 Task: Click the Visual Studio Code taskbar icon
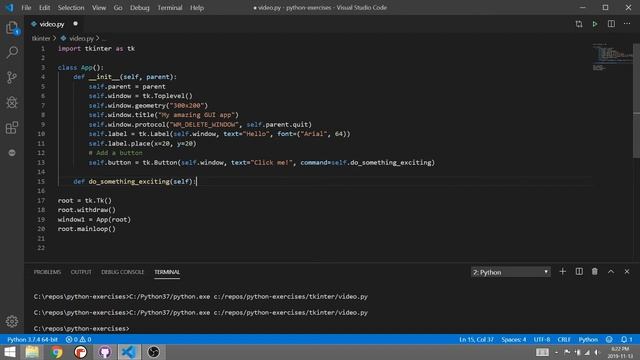pos(129,352)
